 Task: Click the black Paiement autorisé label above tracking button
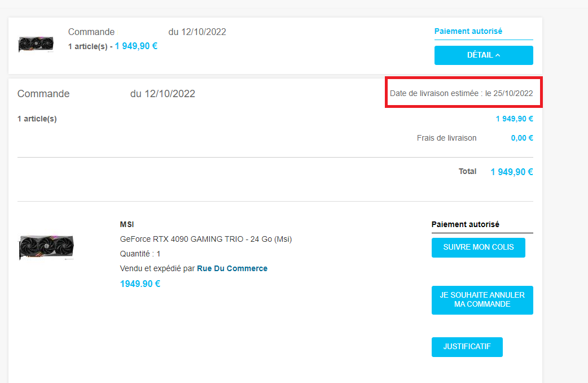point(466,224)
